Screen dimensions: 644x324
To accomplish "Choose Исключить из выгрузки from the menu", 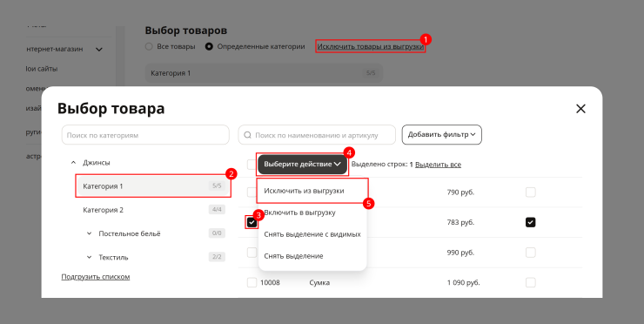I will [304, 191].
